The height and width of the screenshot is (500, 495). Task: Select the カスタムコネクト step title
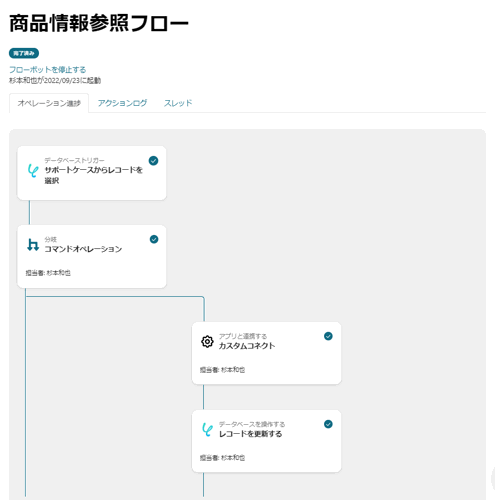[247, 346]
